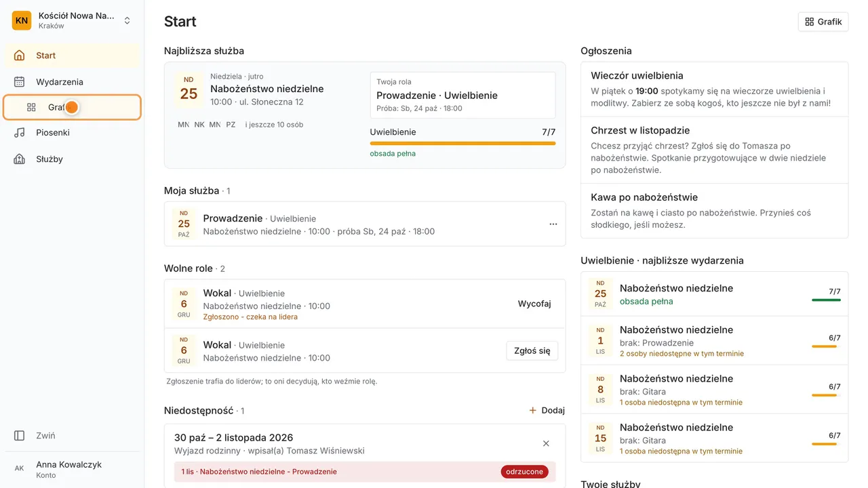
Task: Open the Nabożeństwo niedzielne 1 LIS event
Action: click(715, 341)
